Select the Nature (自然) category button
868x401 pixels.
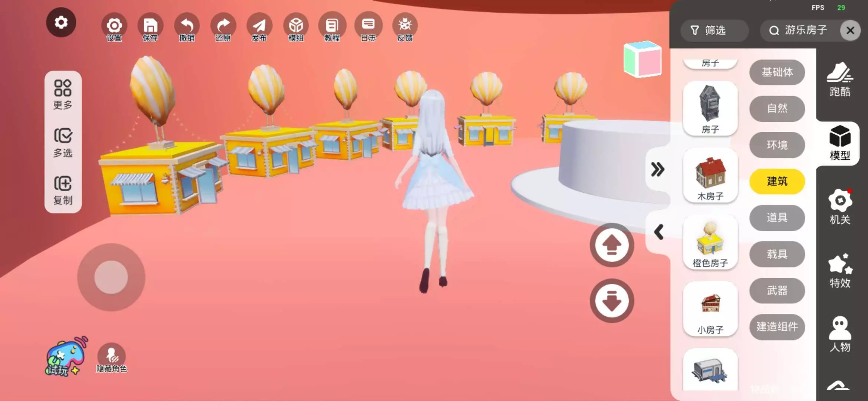click(x=777, y=108)
